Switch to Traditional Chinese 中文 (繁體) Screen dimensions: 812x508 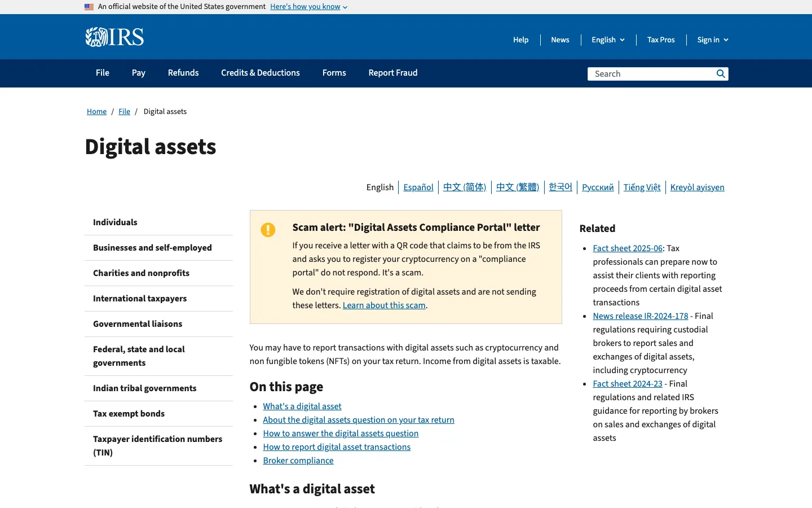(518, 187)
